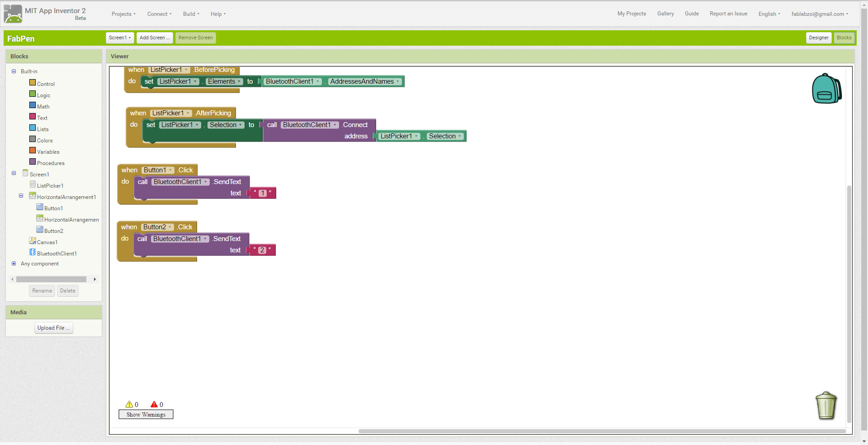
Task: Open the Gallery link
Action: (665, 14)
